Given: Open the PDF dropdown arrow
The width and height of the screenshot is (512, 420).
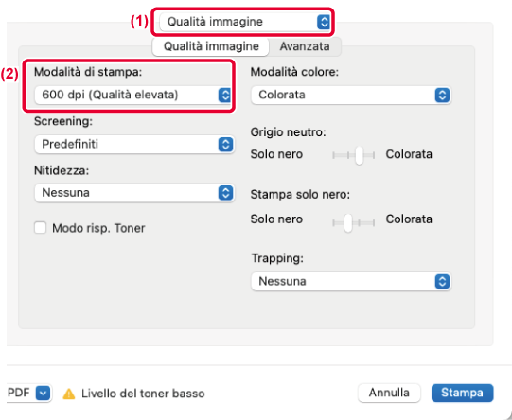Looking at the screenshot, I should pos(44,393).
